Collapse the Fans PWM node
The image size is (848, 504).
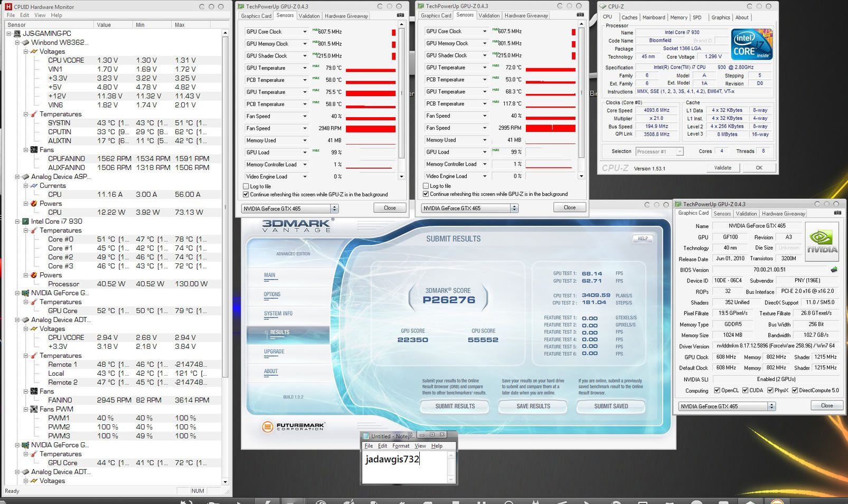tap(26, 409)
